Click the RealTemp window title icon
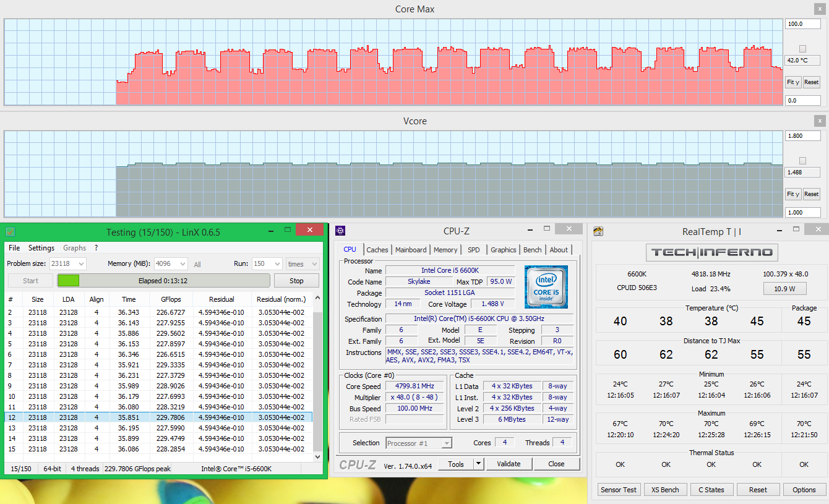This screenshot has width=829, height=504. point(598,232)
